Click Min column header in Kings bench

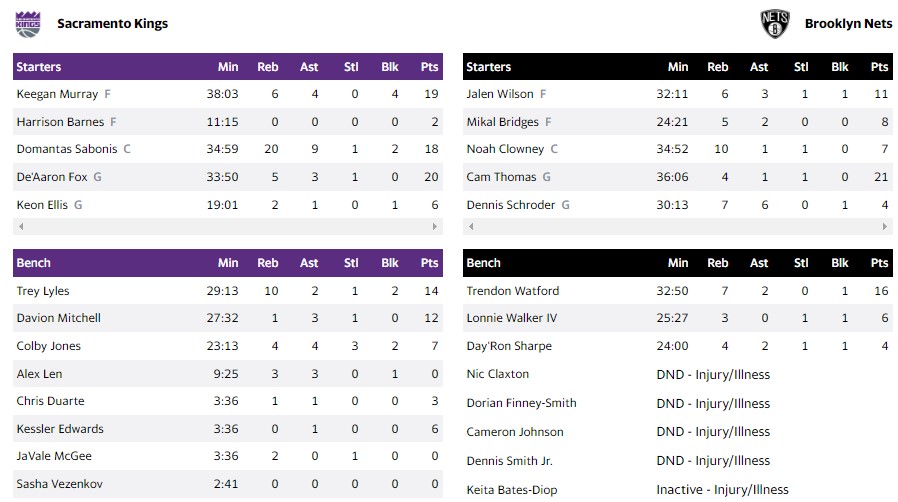click(228, 263)
